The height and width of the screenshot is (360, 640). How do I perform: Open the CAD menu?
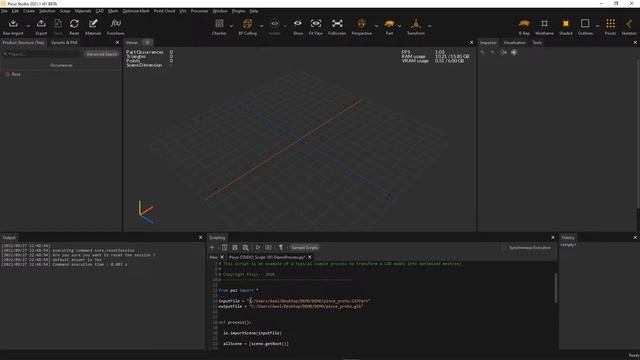click(100, 11)
